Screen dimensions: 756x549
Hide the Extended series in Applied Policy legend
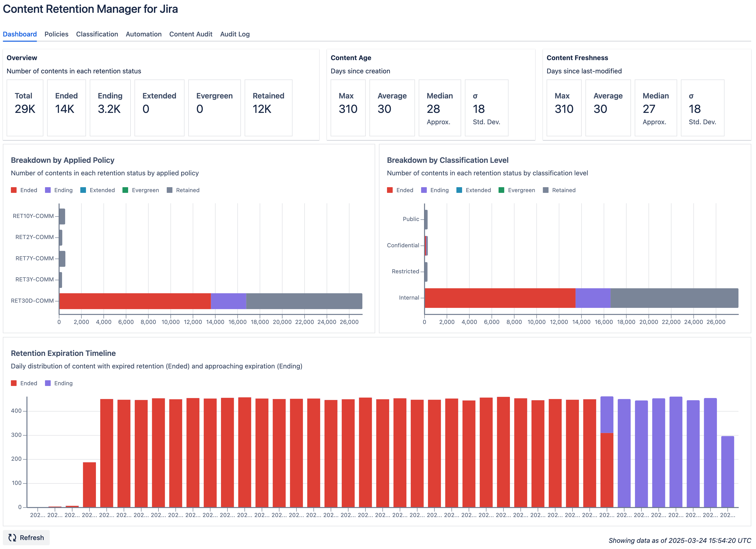[x=98, y=190]
